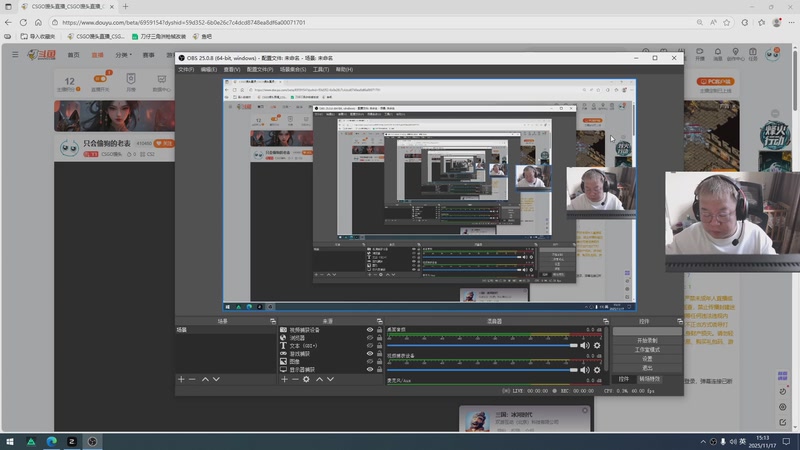Open desktop audio settings gear in the mixer
This screenshot has height=450, width=800.
click(597, 345)
